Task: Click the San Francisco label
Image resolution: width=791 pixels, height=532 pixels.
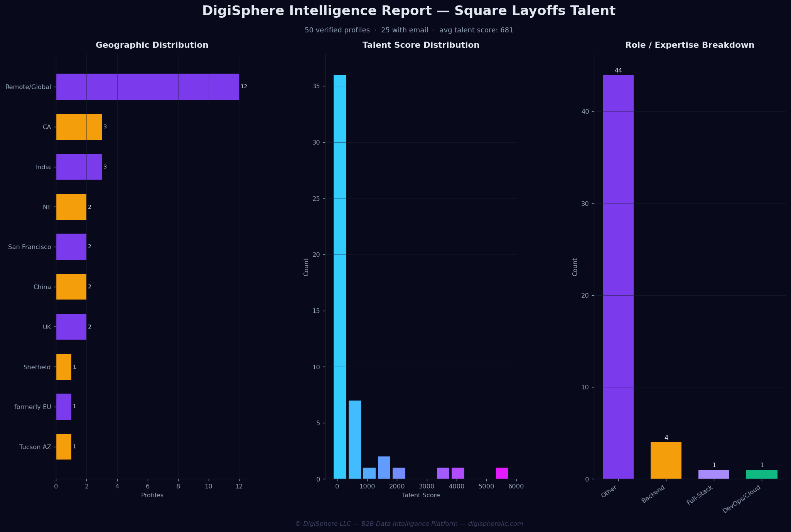Action: point(30,247)
